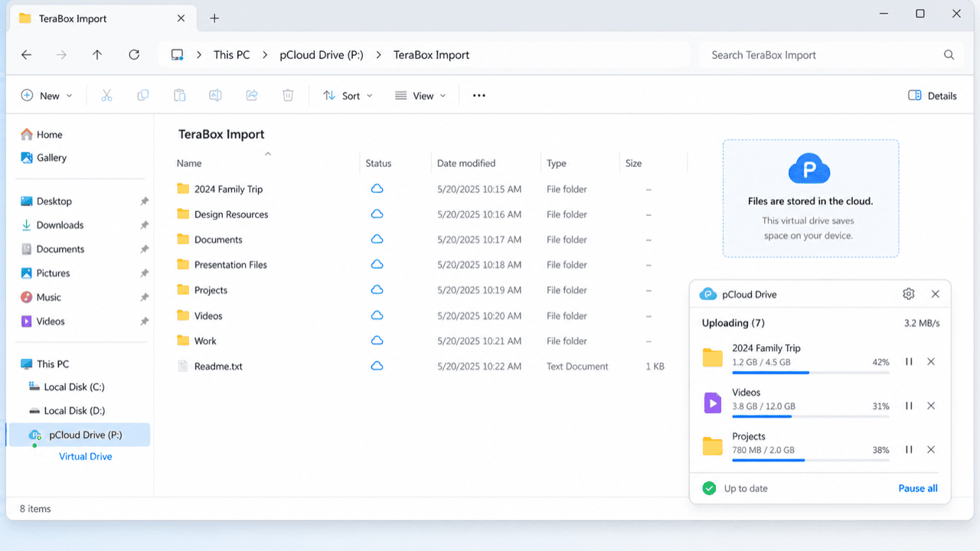Click Pause all link

[918, 488]
